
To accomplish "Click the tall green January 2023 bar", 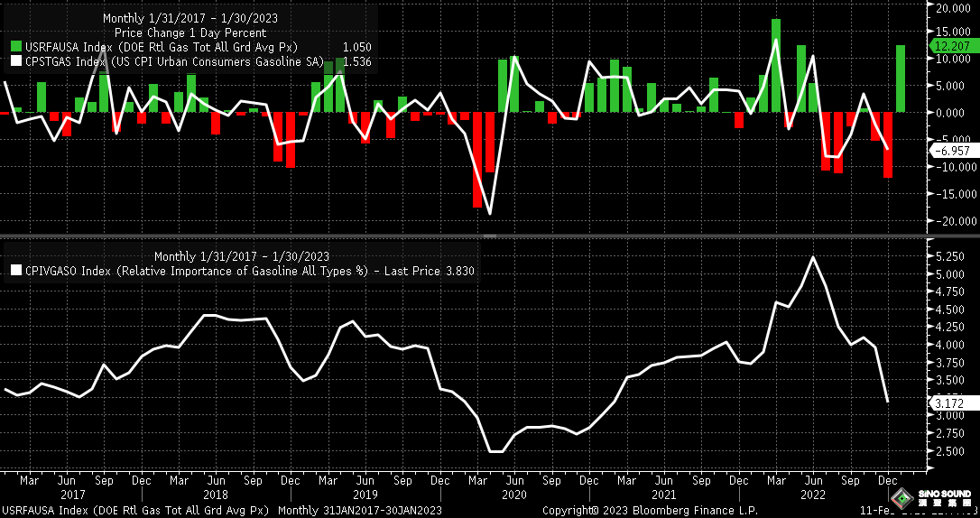I will [x=901, y=79].
